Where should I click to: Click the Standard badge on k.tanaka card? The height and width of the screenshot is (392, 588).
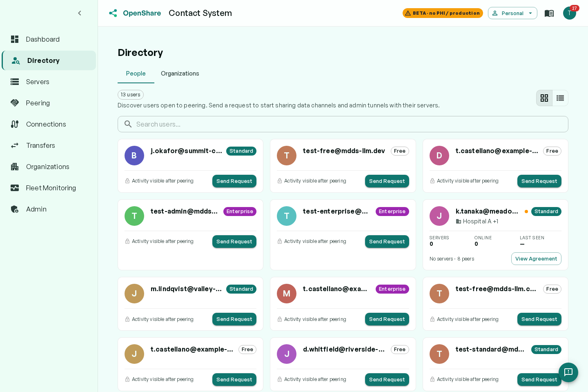coord(546,212)
